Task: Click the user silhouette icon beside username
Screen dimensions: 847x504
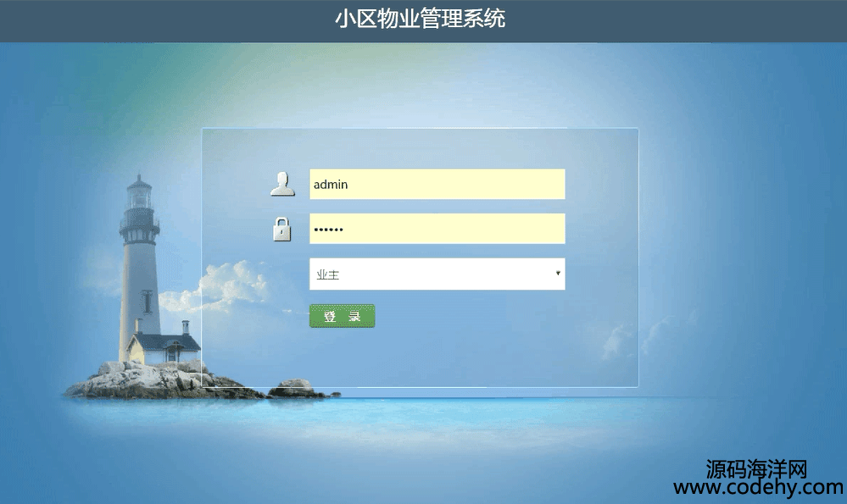Action: coord(282,184)
